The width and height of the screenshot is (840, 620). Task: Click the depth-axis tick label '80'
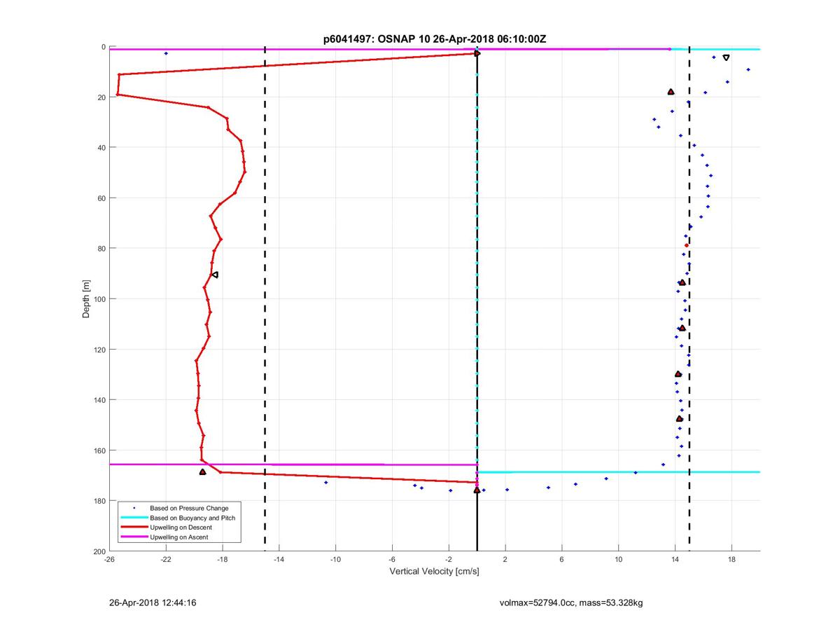coord(101,249)
